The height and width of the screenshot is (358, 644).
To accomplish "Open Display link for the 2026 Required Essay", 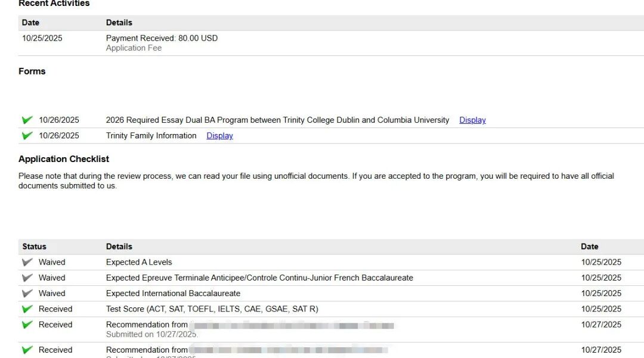I will [472, 120].
